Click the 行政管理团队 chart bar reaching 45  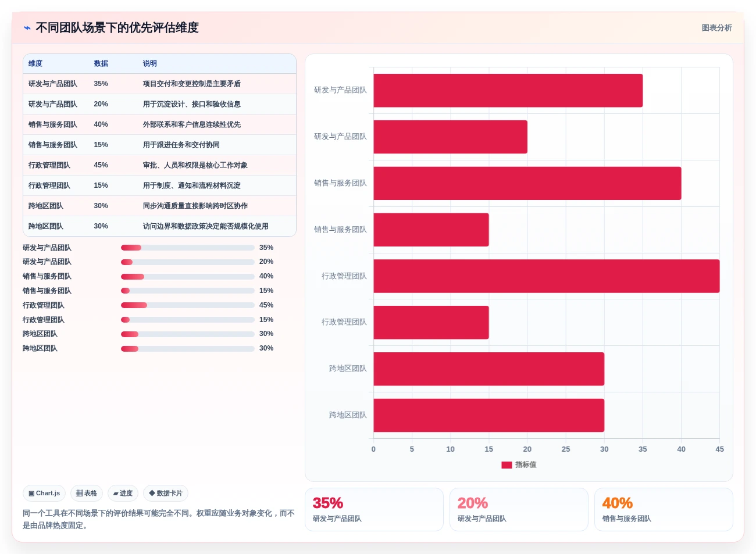[547, 276]
